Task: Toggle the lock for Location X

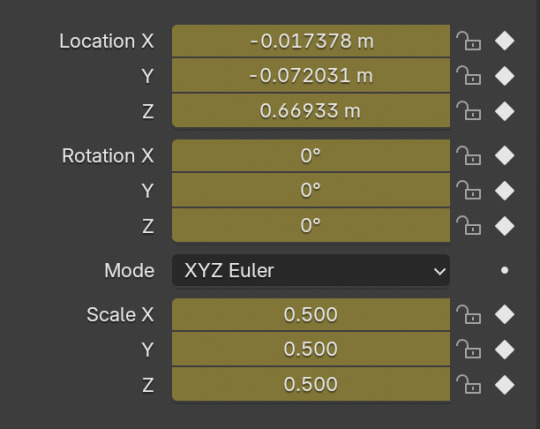Action: (x=469, y=41)
